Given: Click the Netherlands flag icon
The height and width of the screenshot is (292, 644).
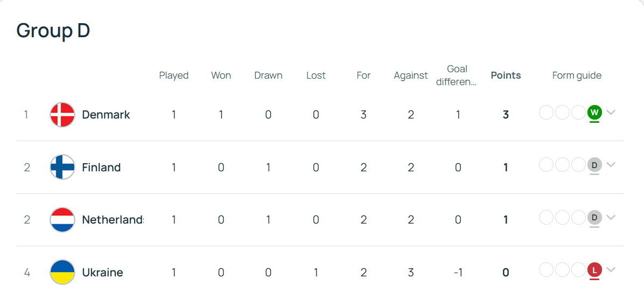Looking at the screenshot, I should 62,220.
